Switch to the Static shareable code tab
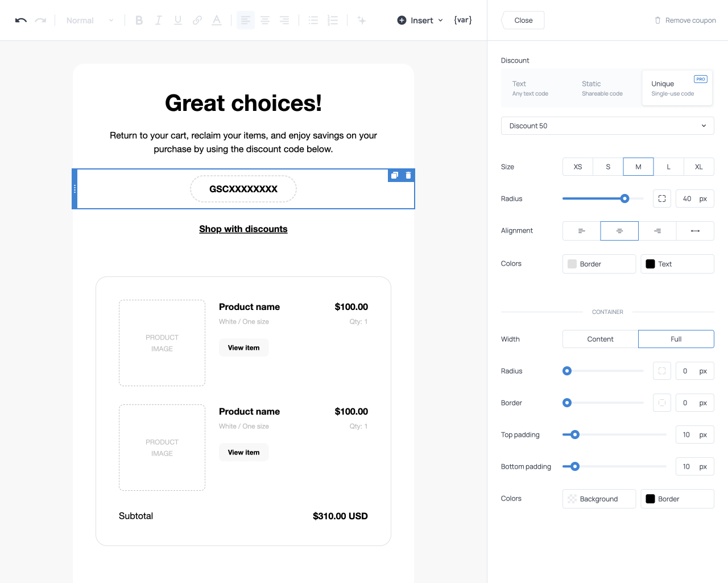This screenshot has height=583, width=728. [602, 88]
